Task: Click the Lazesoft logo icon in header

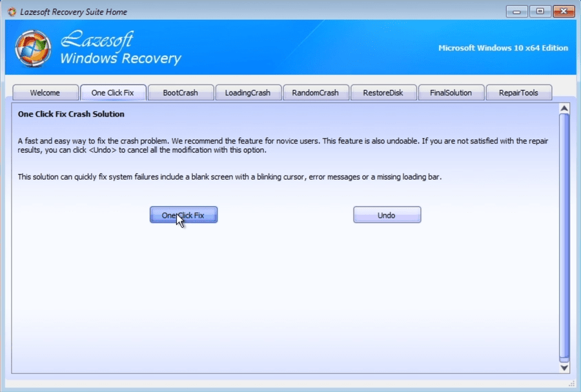Action: point(33,49)
